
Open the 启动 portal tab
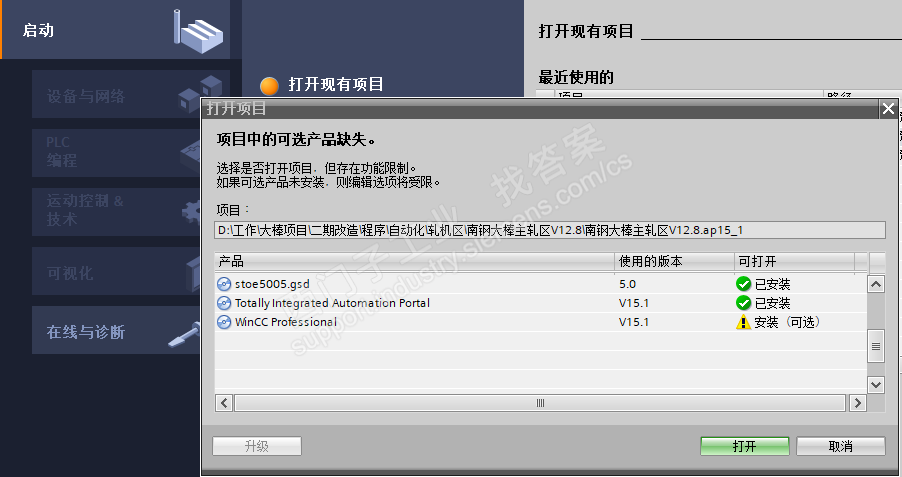click(115, 29)
